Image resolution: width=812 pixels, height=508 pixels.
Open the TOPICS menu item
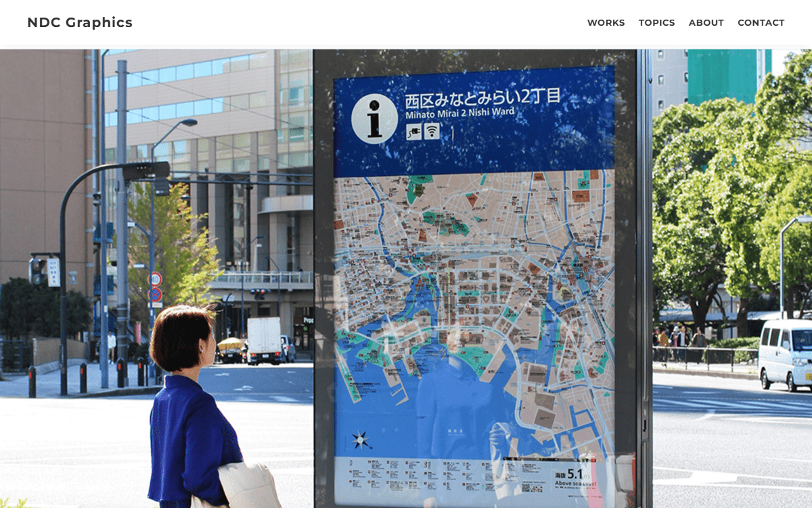656,23
